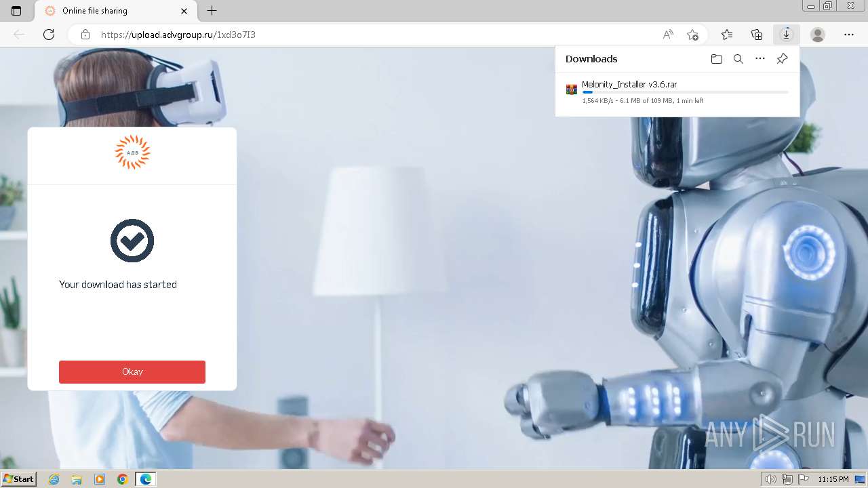The width and height of the screenshot is (868, 488).
Task: Toggle Read aloud icon in address bar
Action: (x=668, y=35)
